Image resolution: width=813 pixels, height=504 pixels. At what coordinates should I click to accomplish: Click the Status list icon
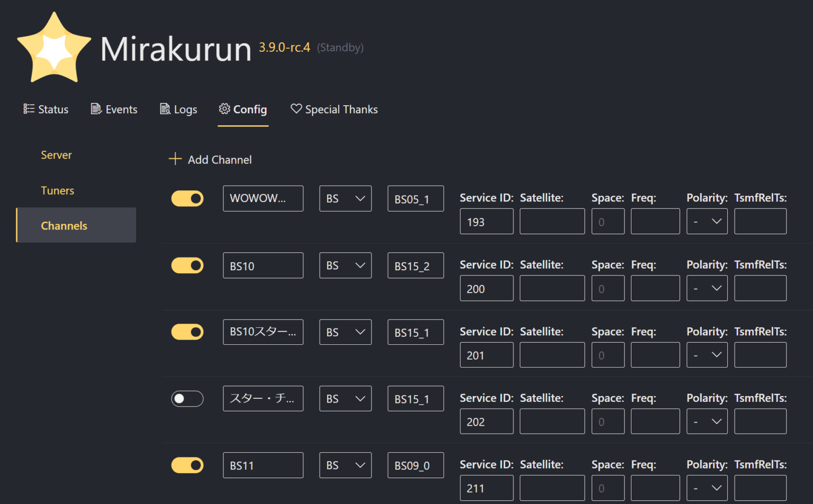[x=29, y=109]
